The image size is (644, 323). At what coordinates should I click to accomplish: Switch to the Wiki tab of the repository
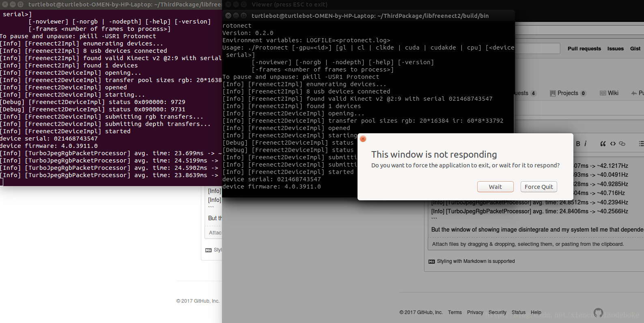point(609,93)
